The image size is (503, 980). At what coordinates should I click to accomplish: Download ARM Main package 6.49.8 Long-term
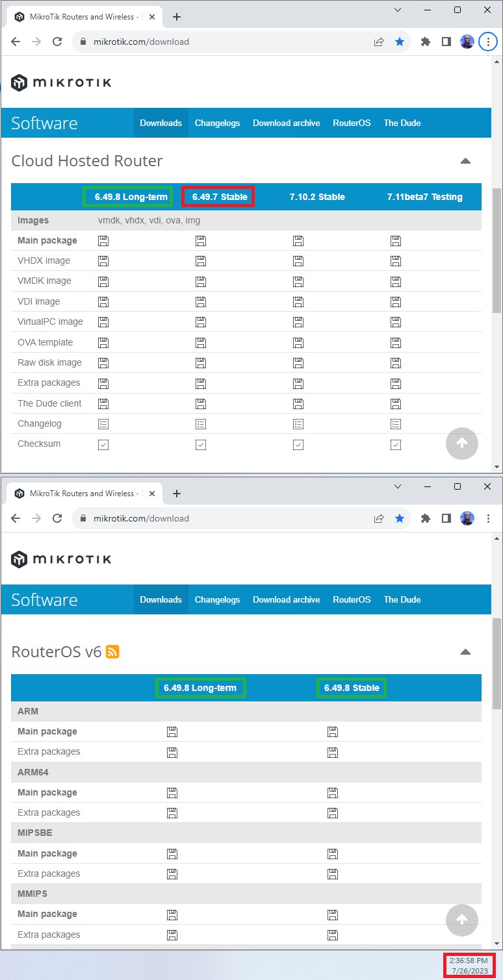click(172, 732)
